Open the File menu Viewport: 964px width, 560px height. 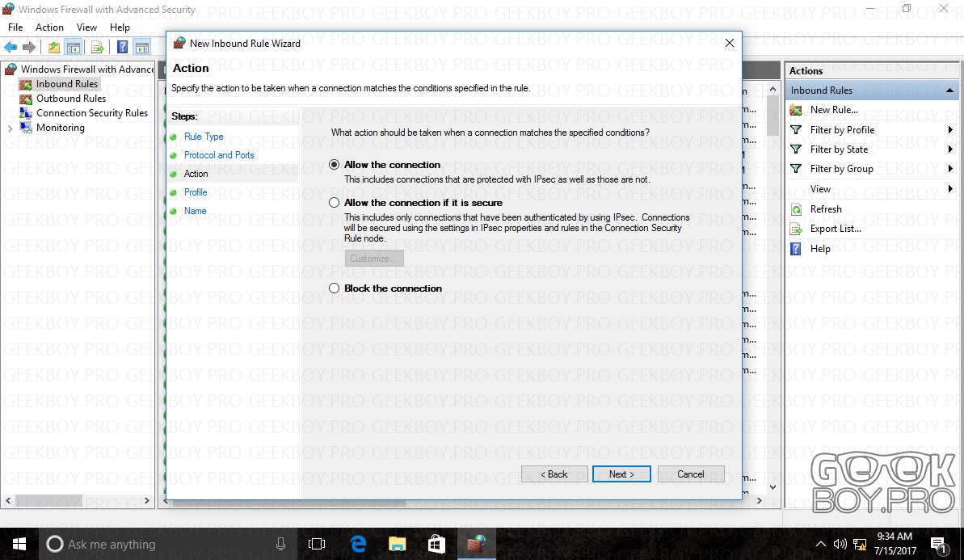15,27
